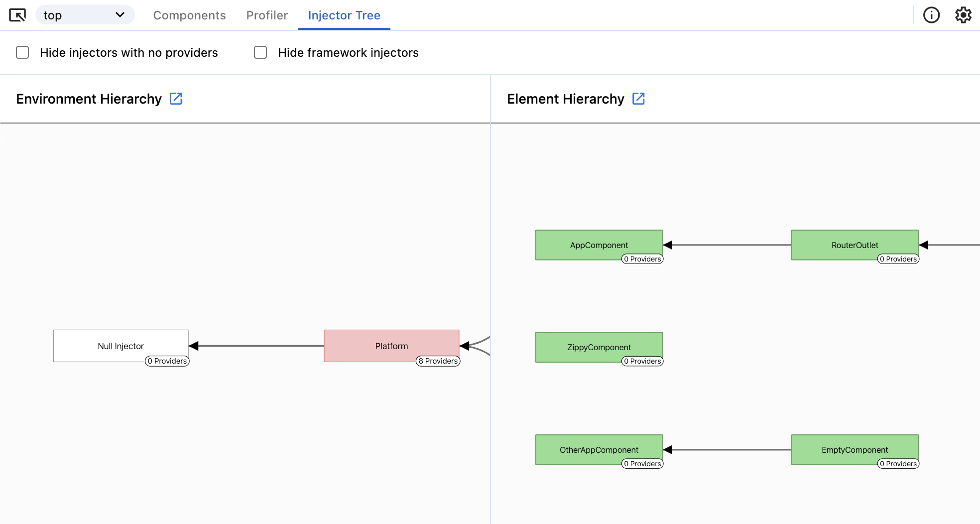The height and width of the screenshot is (524, 980).
Task: Click the info icon in the toolbar
Action: coord(931,15)
